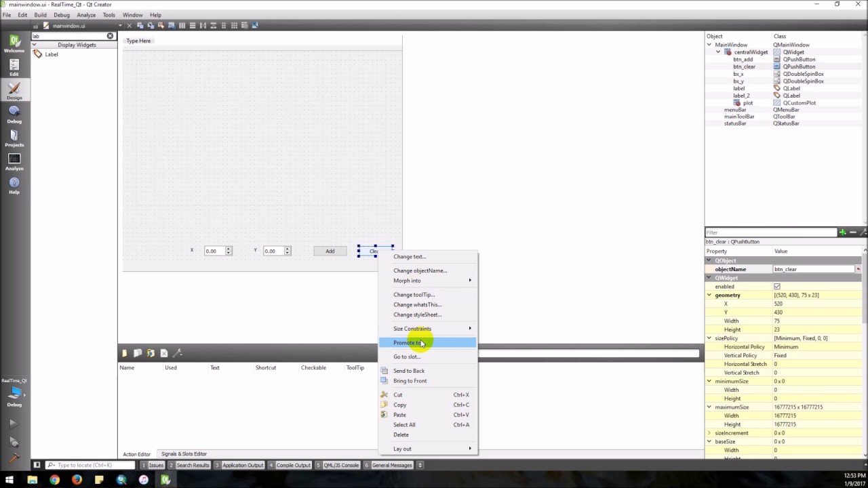Click the Build hammer icon
This screenshot has height=488, width=868.
pos(14,459)
